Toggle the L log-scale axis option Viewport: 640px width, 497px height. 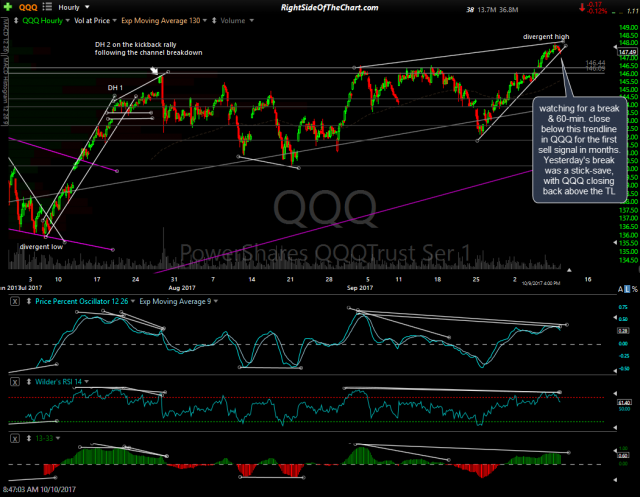(627, 289)
